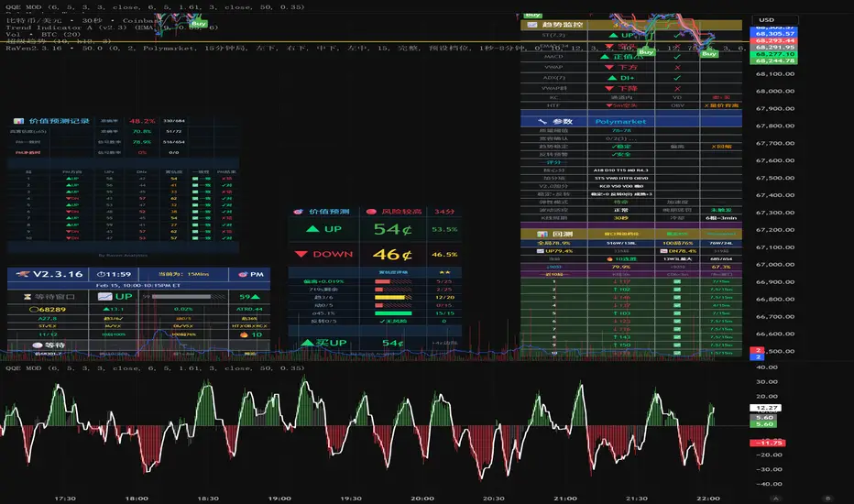Click the green up triangle beside DI+
This screenshot has height=504, width=854.
pyautogui.click(x=612, y=78)
